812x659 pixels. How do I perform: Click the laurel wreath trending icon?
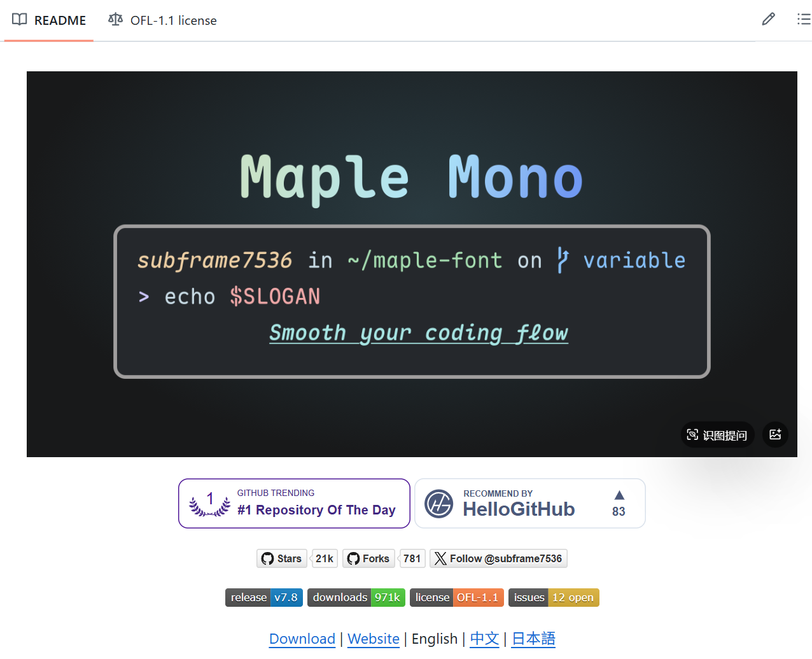pyautogui.click(x=210, y=504)
